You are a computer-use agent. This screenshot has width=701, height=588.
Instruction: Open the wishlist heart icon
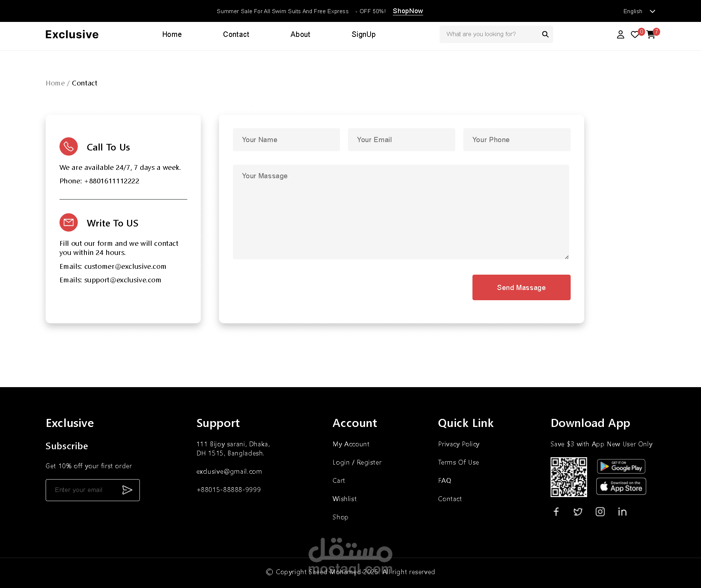tap(635, 35)
